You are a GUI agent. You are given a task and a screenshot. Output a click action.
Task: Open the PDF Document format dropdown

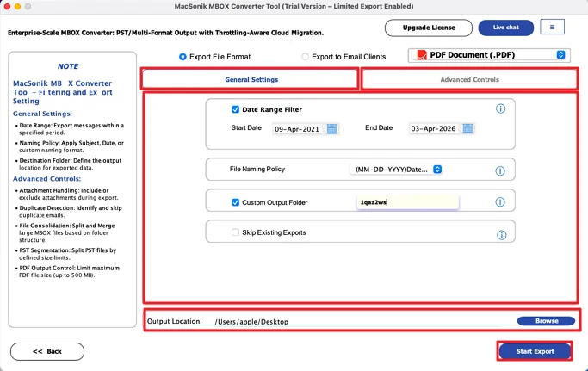pyautogui.click(x=489, y=55)
